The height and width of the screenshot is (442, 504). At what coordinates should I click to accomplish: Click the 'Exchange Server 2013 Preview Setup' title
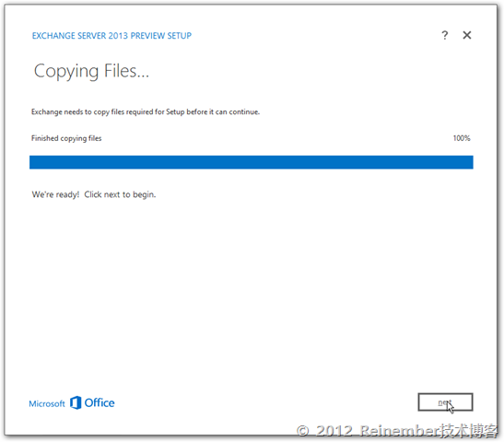point(111,35)
